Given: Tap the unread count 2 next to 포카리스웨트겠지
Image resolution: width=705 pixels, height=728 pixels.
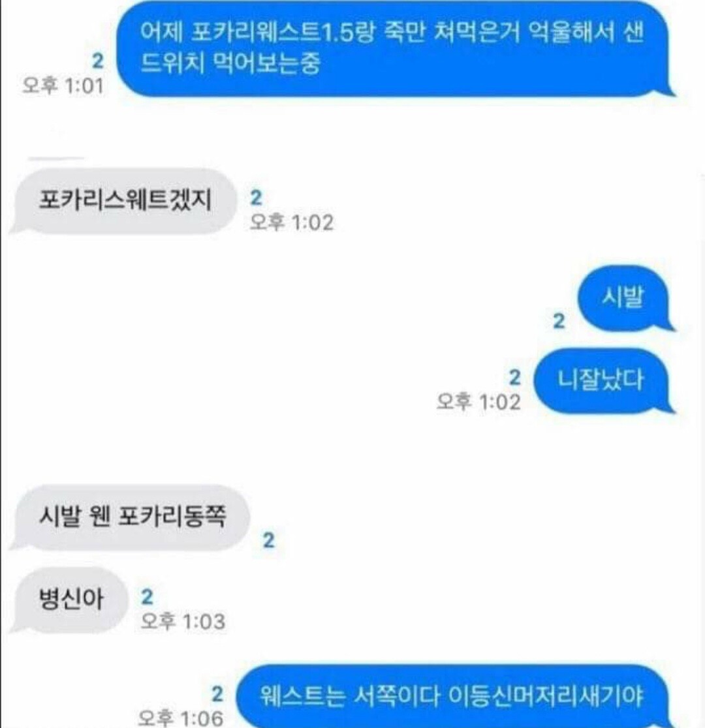Looking at the screenshot, I should (256, 198).
